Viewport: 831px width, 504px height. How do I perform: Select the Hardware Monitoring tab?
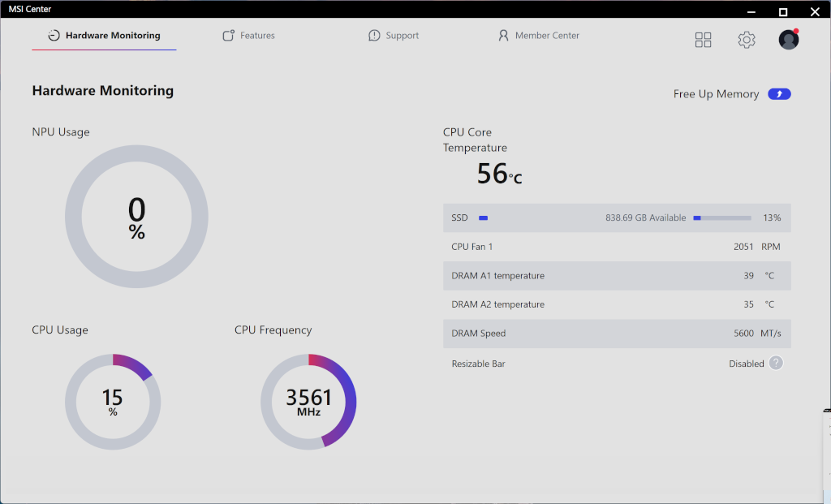click(x=104, y=36)
